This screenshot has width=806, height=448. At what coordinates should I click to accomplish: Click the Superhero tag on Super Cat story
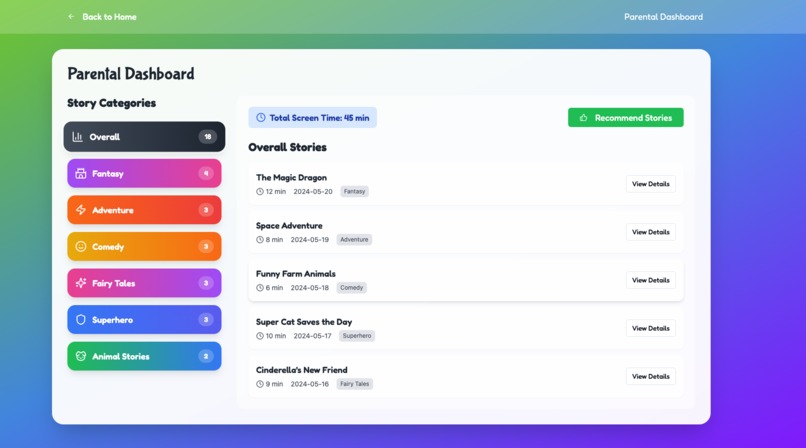tap(357, 336)
